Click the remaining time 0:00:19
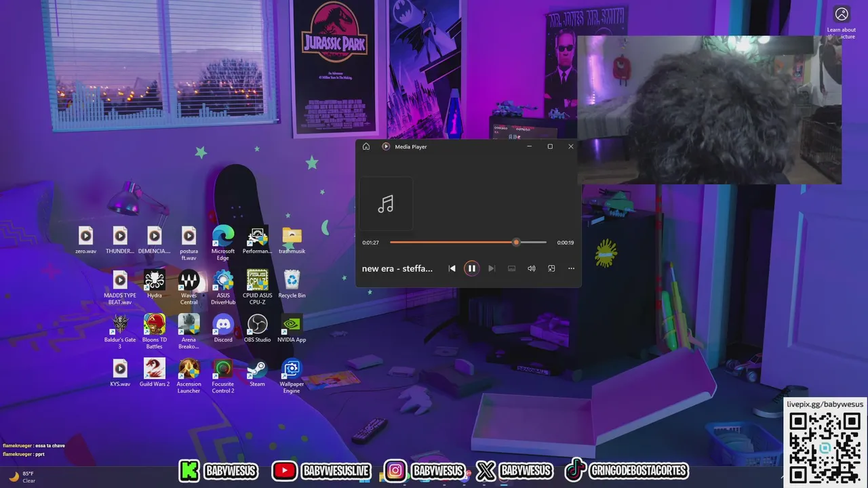 point(566,243)
